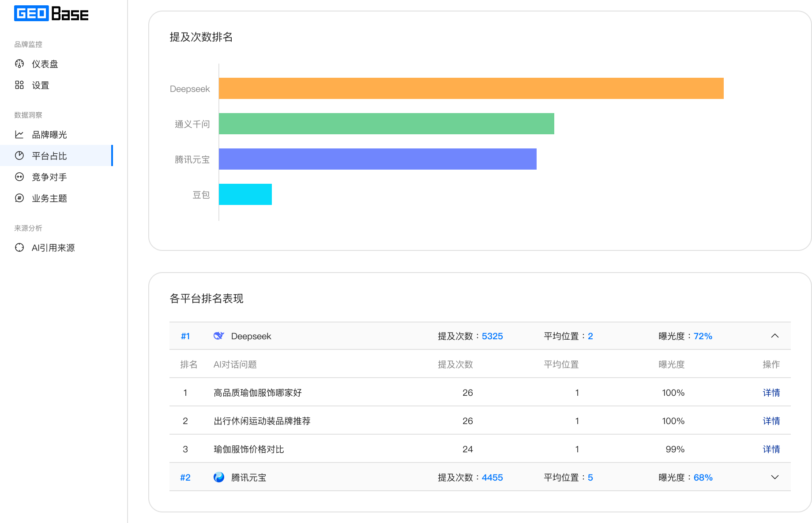Click the orange Deepseek bar in chart
Image resolution: width=812 pixels, height=523 pixels.
point(471,88)
